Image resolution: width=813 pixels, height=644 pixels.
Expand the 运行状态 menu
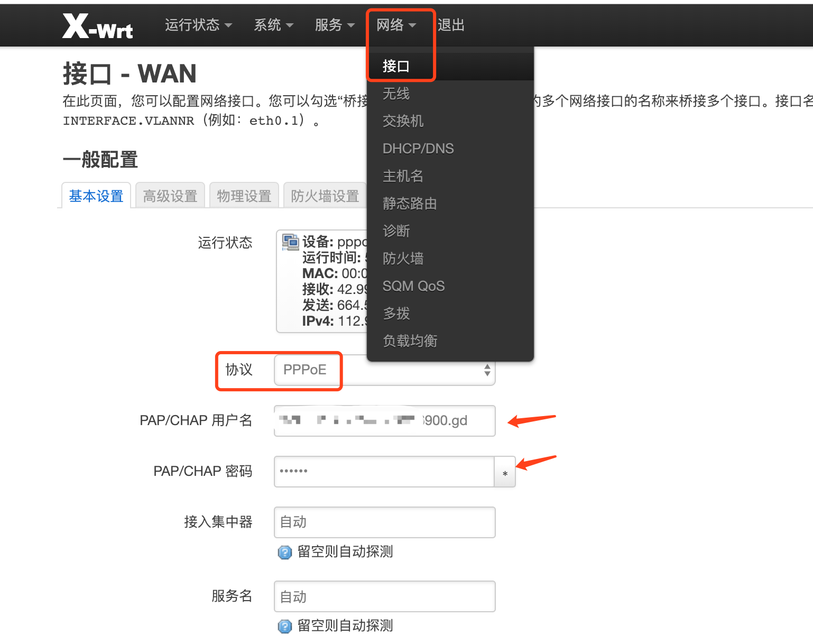point(198,25)
